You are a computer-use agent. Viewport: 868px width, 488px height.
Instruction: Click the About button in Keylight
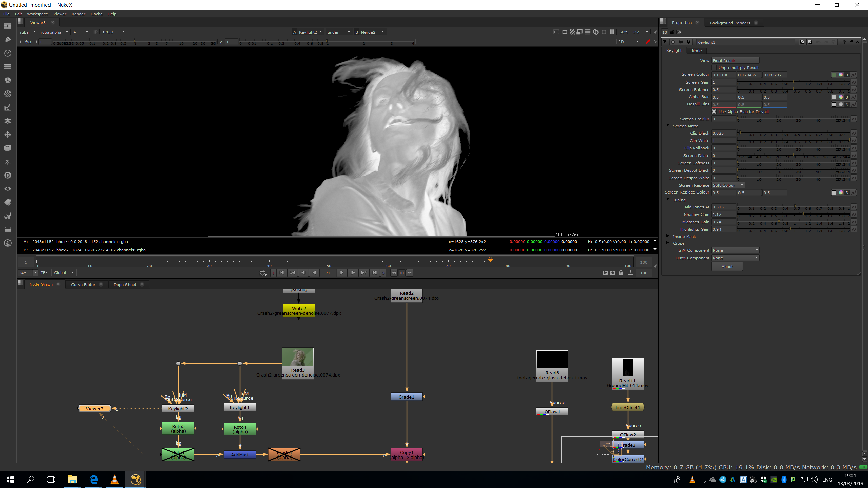coord(727,267)
